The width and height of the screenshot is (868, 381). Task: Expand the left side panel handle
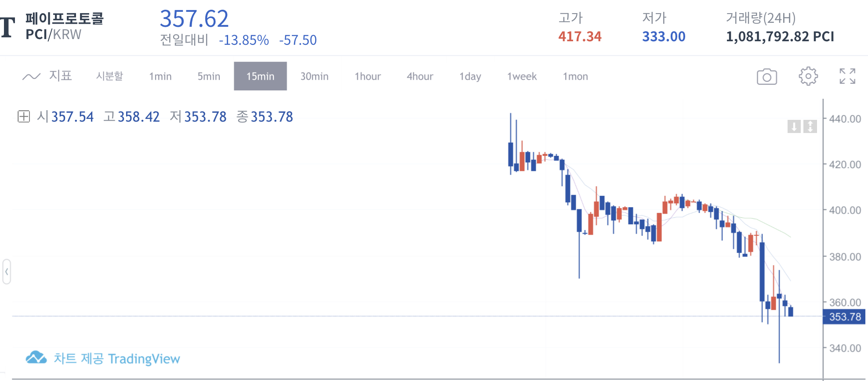[7, 272]
